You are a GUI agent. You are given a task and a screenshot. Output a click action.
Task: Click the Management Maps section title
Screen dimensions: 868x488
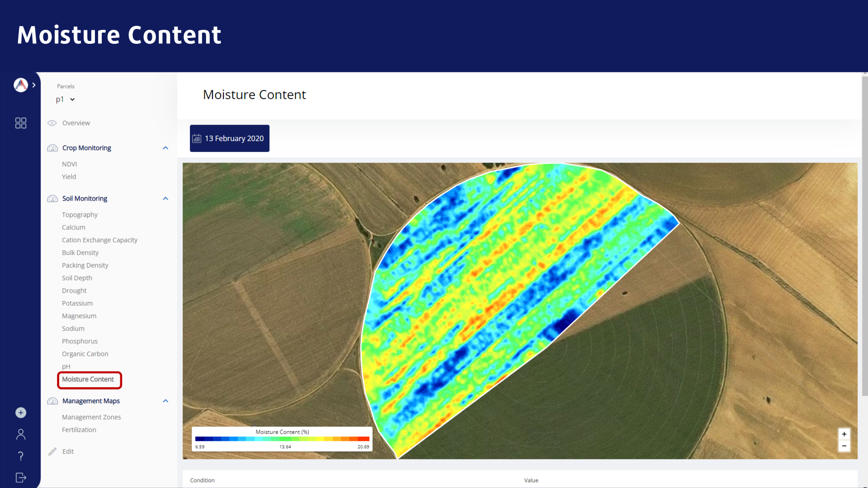(x=91, y=401)
